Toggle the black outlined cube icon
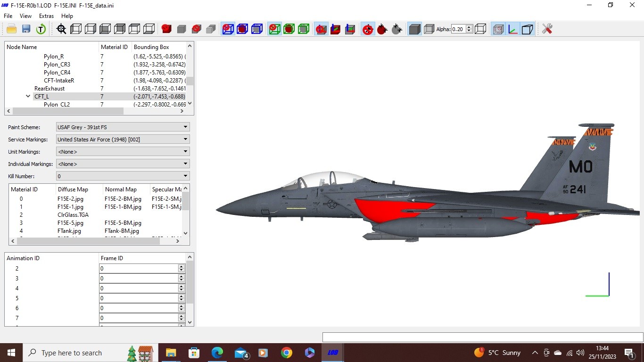The image size is (644, 362). point(528,29)
